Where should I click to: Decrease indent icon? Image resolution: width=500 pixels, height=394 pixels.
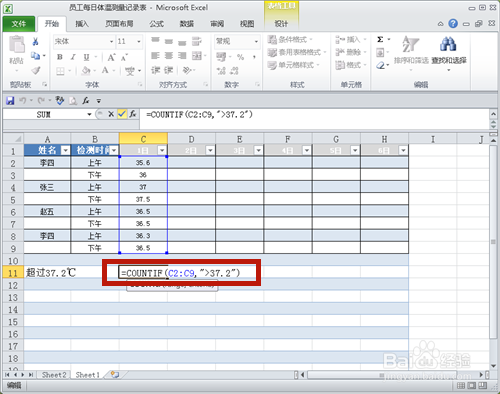click(156, 70)
